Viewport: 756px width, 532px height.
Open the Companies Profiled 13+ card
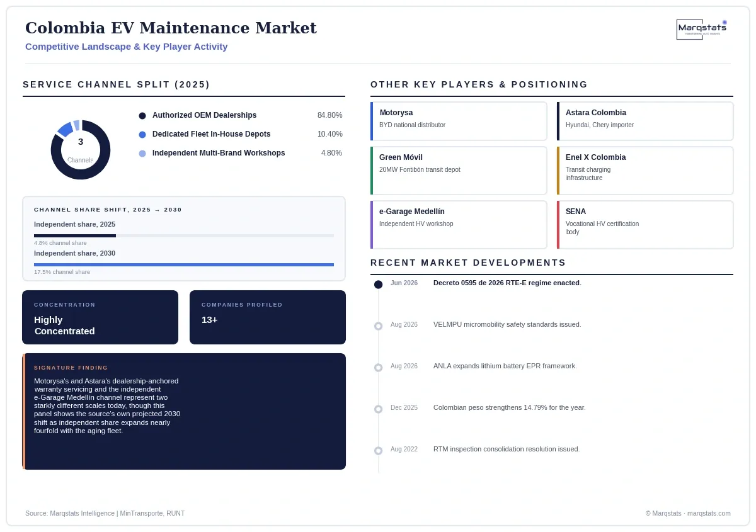tap(268, 317)
